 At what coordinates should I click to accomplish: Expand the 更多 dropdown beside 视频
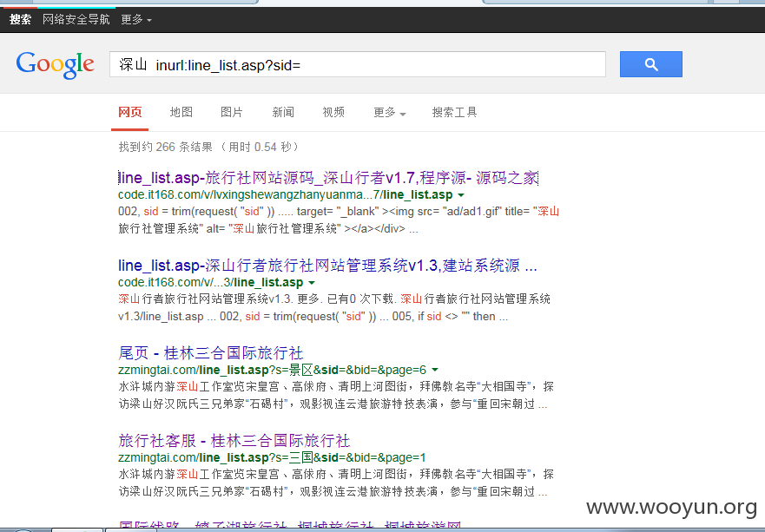(389, 113)
